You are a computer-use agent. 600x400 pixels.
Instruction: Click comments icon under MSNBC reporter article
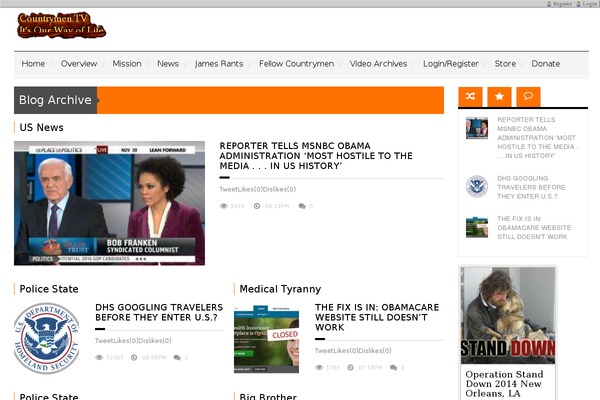(x=302, y=206)
